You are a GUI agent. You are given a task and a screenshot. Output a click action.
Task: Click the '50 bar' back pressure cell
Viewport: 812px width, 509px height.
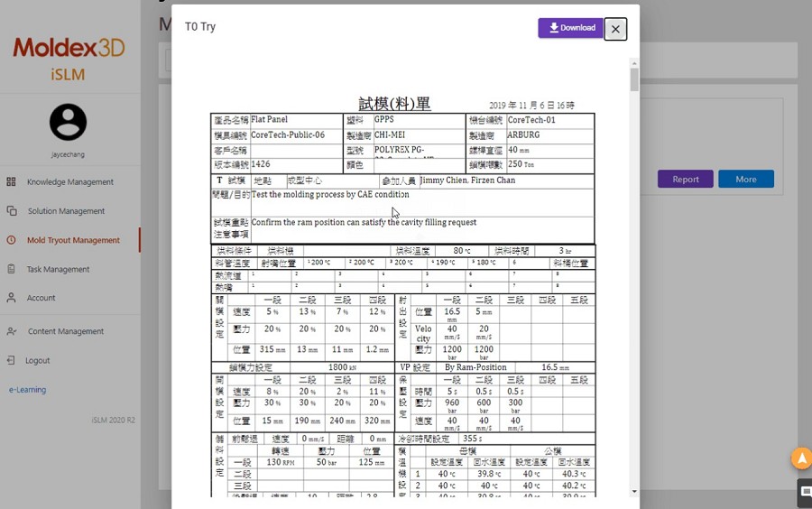pyautogui.click(x=327, y=462)
